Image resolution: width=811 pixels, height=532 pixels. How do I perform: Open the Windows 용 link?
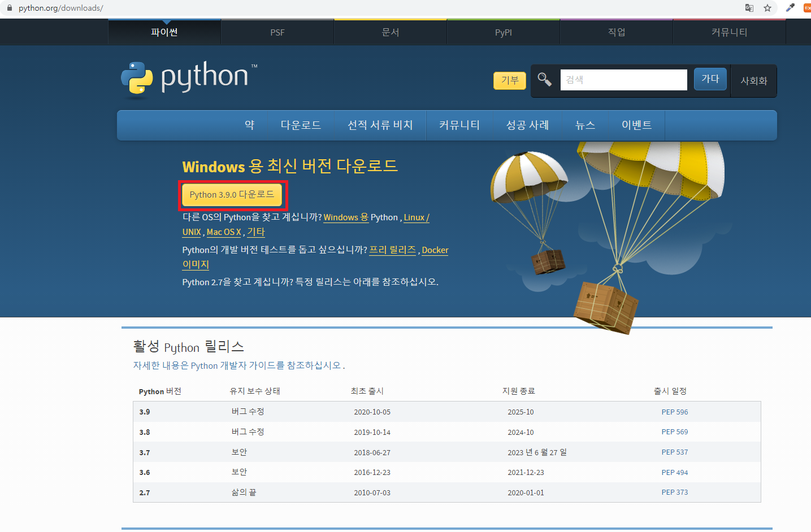[x=346, y=217]
